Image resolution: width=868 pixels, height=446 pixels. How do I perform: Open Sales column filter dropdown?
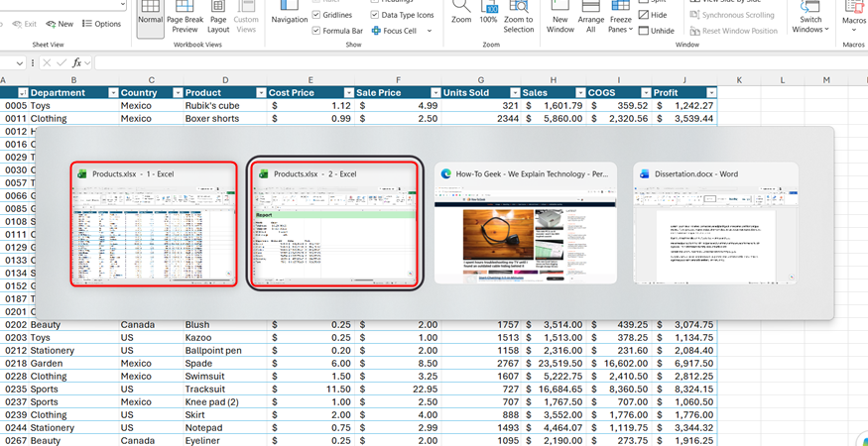coord(580,93)
